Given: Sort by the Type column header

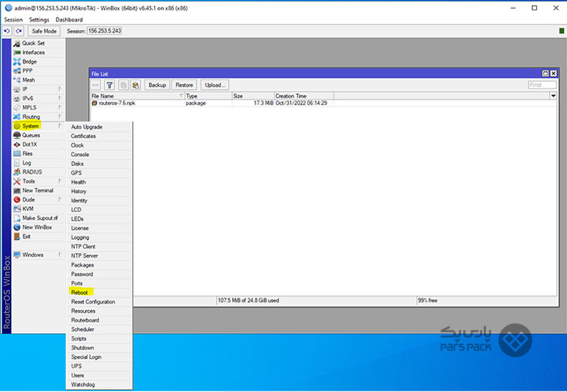Looking at the screenshot, I should coord(209,96).
